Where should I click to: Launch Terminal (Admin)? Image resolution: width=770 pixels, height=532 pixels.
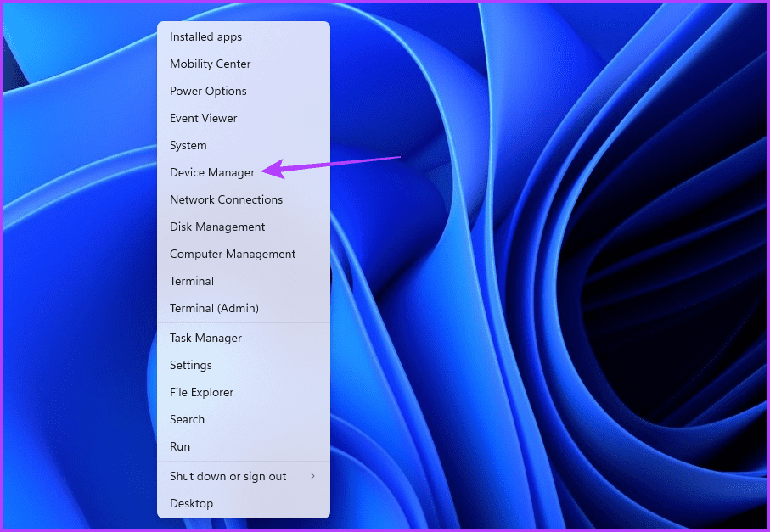(x=214, y=309)
